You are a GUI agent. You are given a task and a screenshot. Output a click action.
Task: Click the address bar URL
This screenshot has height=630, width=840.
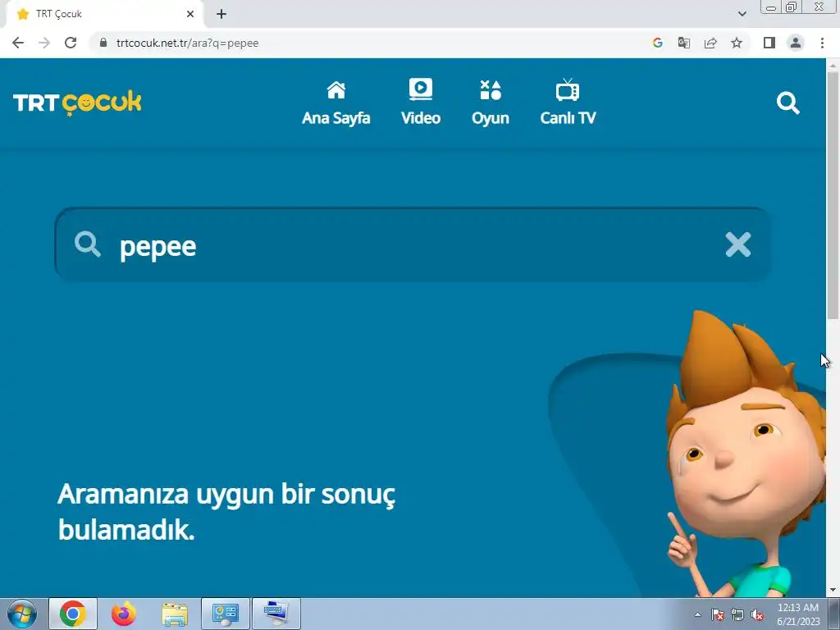[188, 43]
